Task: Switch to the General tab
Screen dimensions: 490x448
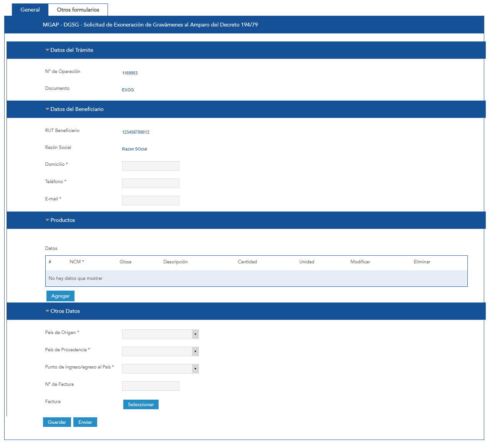Action: tap(30, 10)
